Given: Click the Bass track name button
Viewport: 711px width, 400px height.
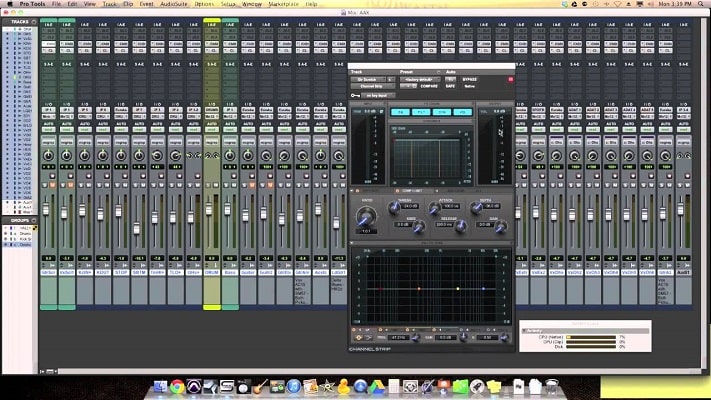Looking at the screenshot, I should [230, 272].
